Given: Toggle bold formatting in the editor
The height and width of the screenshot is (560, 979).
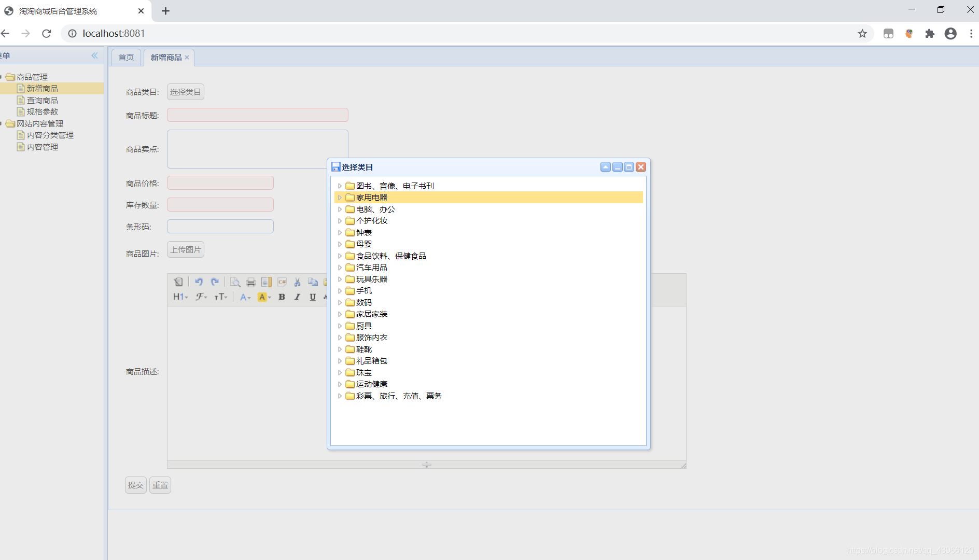Looking at the screenshot, I should click(x=282, y=297).
